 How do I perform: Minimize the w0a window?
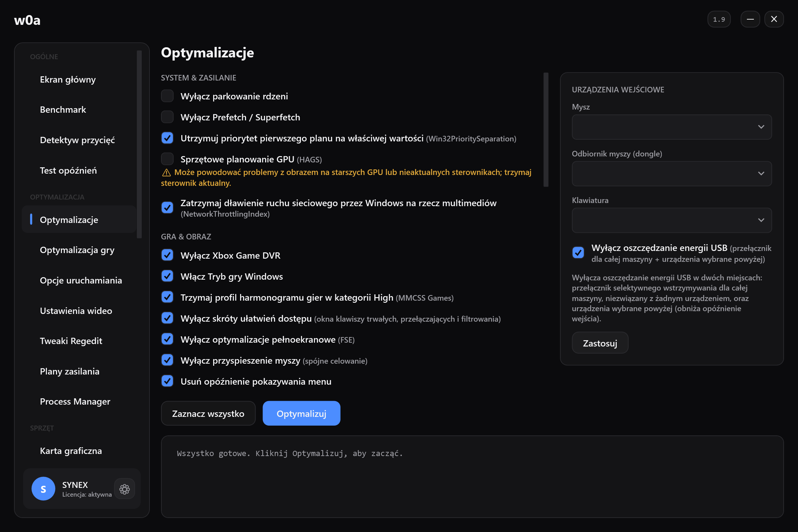click(750, 19)
